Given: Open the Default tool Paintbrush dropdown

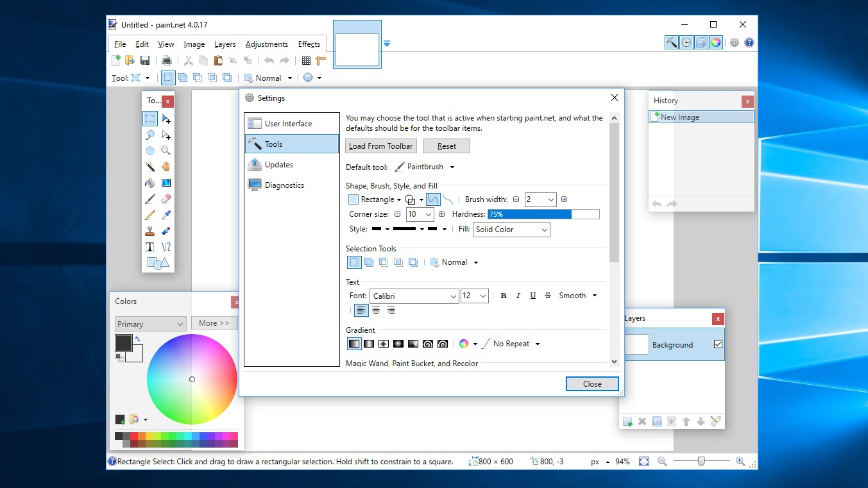Looking at the screenshot, I should tap(425, 167).
